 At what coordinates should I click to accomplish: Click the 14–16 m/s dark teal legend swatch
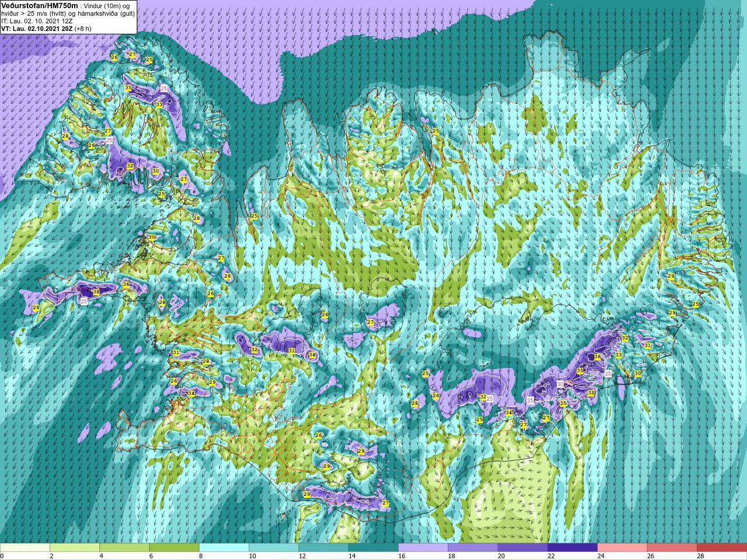point(373,548)
